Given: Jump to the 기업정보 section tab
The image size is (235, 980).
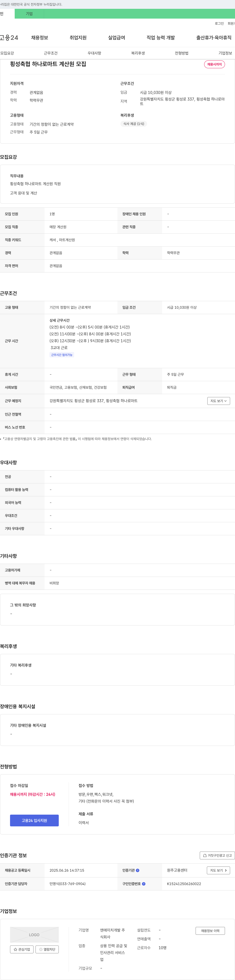Looking at the screenshot, I should [225, 53].
